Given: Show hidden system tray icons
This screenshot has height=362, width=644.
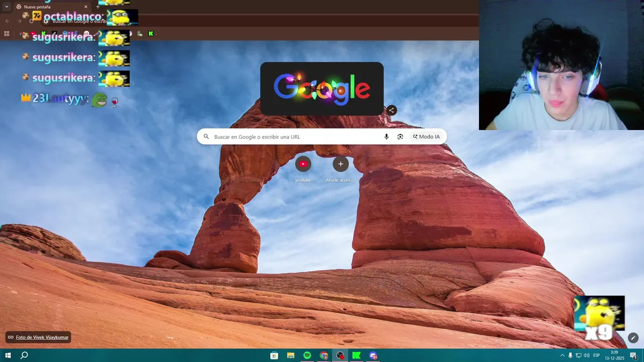Looking at the screenshot, I should [562, 355].
